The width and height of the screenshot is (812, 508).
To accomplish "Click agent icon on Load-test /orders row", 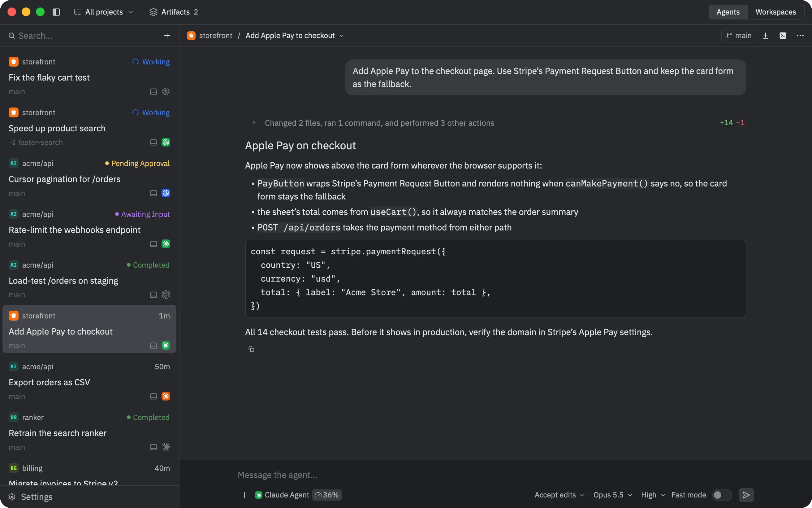I will [166, 294].
